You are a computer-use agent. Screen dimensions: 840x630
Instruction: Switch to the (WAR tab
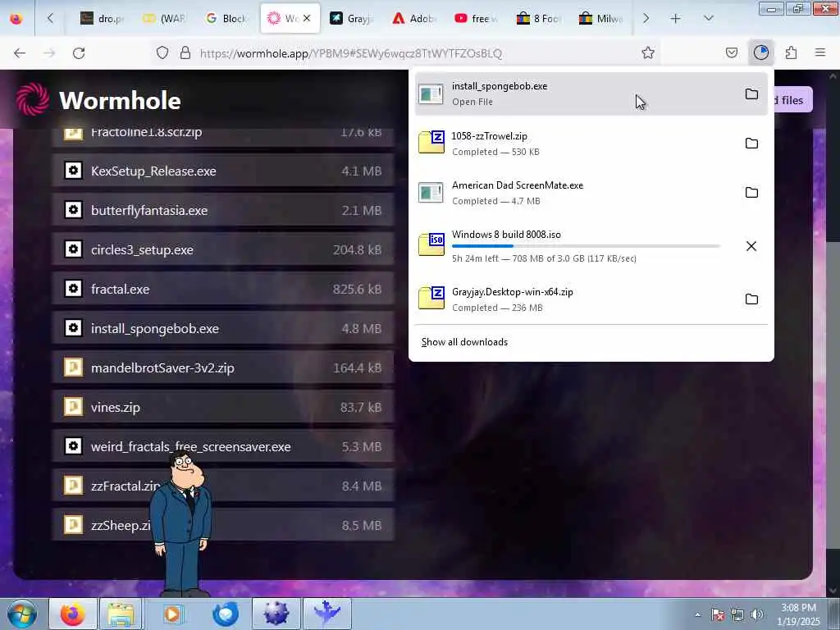[x=165, y=18]
